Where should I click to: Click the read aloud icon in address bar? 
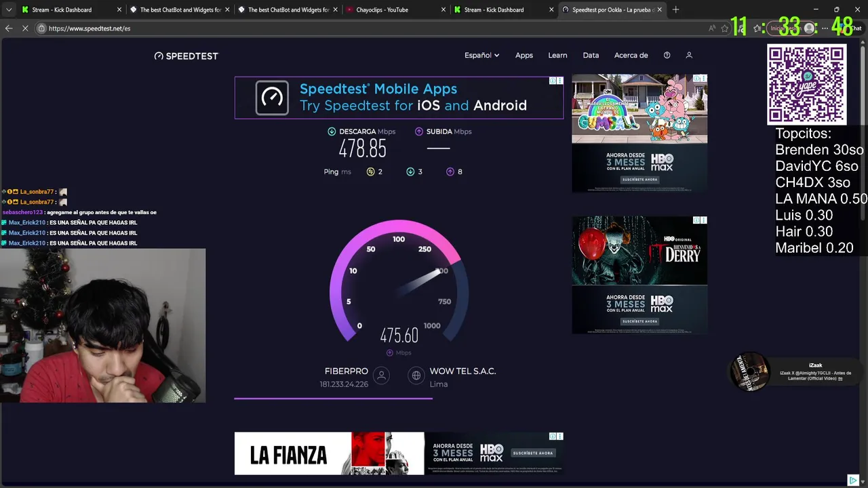(711, 28)
